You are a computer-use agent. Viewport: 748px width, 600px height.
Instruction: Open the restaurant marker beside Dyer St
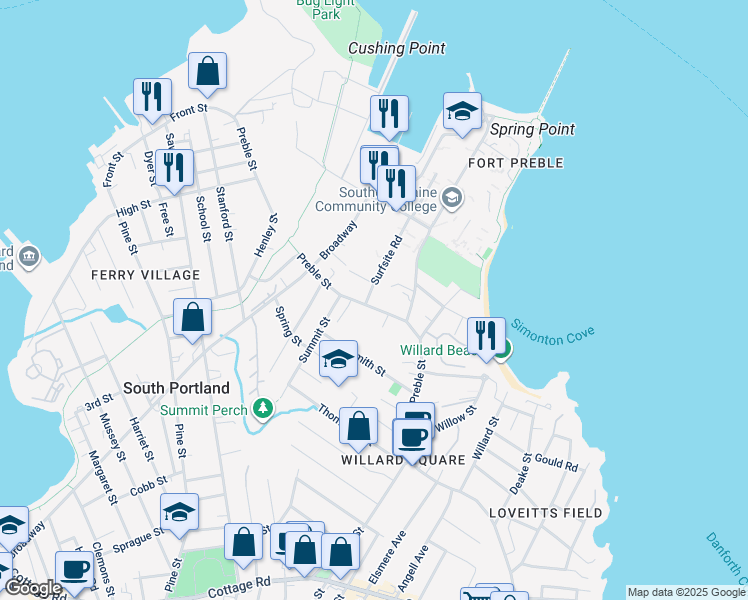174,167
